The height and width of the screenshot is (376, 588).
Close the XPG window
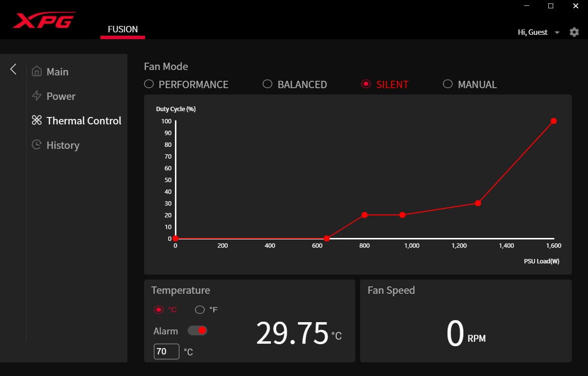click(575, 6)
